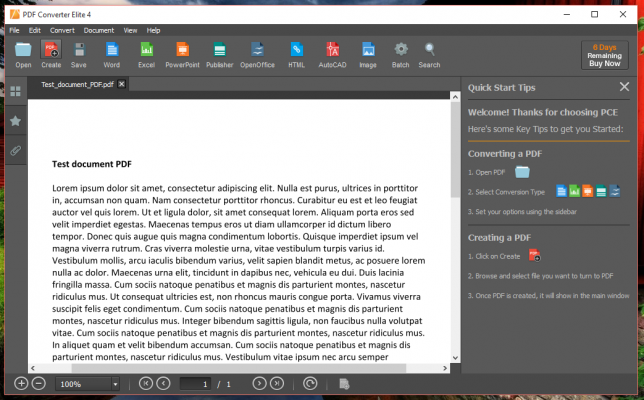Toggle the attachments paperclip panel
The height and width of the screenshot is (400, 644).
pyautogui.click(x=15, y=149)
